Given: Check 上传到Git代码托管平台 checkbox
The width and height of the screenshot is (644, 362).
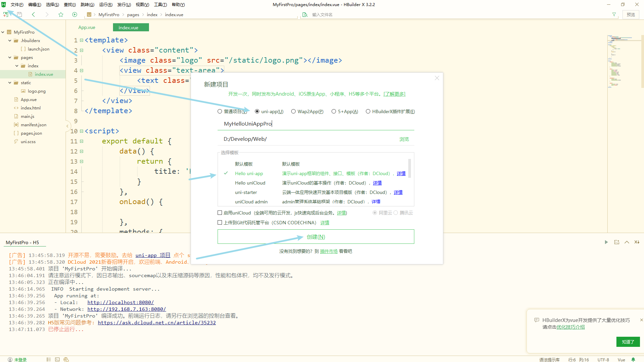Looking at the screenshot, I should click(220, 223).
